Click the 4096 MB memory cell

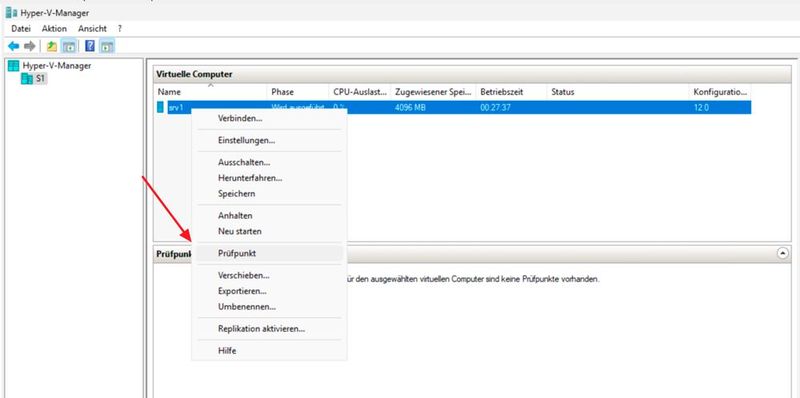click(x=410, y=108)
